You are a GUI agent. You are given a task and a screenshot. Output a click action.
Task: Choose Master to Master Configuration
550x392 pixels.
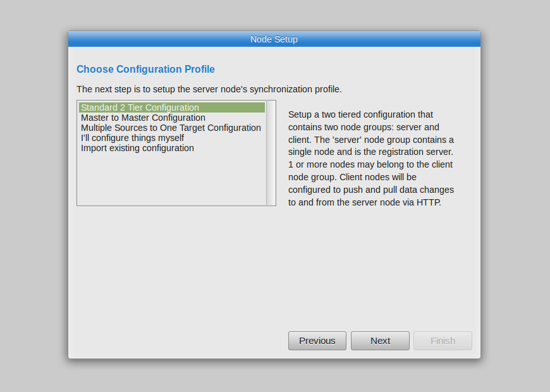click(x=172, y=118)
